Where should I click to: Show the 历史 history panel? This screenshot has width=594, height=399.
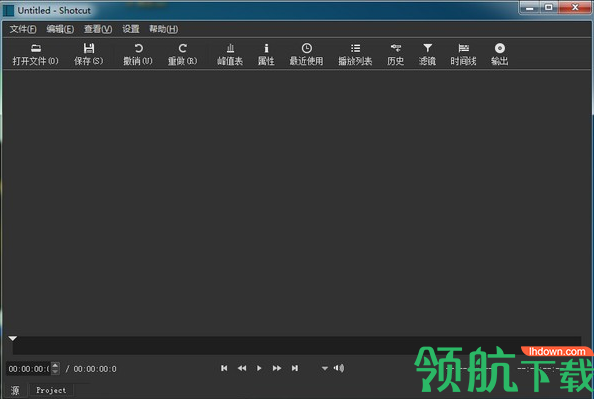tap(395, 55)
